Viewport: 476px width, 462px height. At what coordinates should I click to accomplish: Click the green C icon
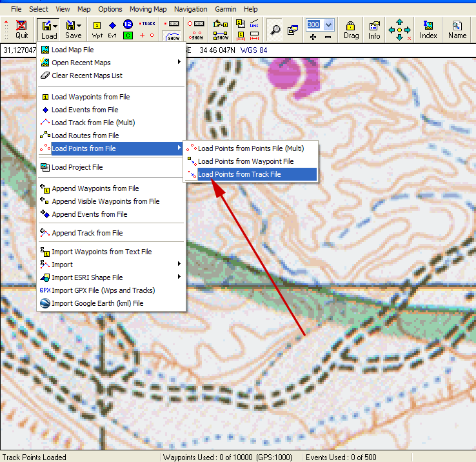128,35
